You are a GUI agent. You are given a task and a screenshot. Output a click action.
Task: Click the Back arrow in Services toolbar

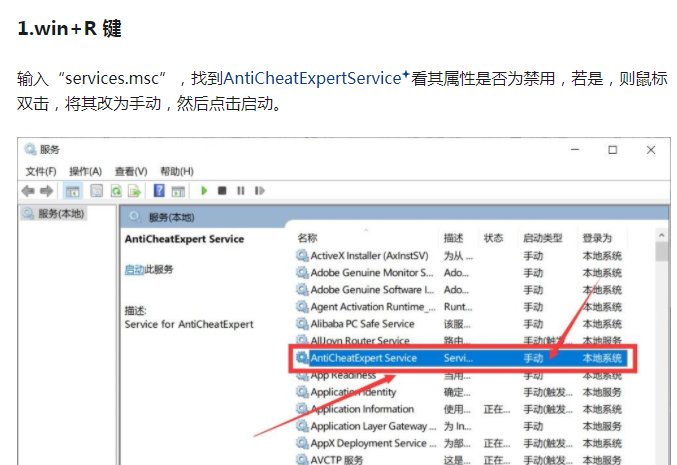(x=28, y=190)
